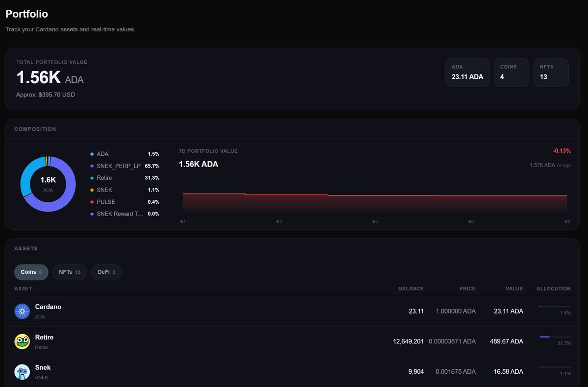
Task: Click the Retire allocation progress bar
Action: 555,337
